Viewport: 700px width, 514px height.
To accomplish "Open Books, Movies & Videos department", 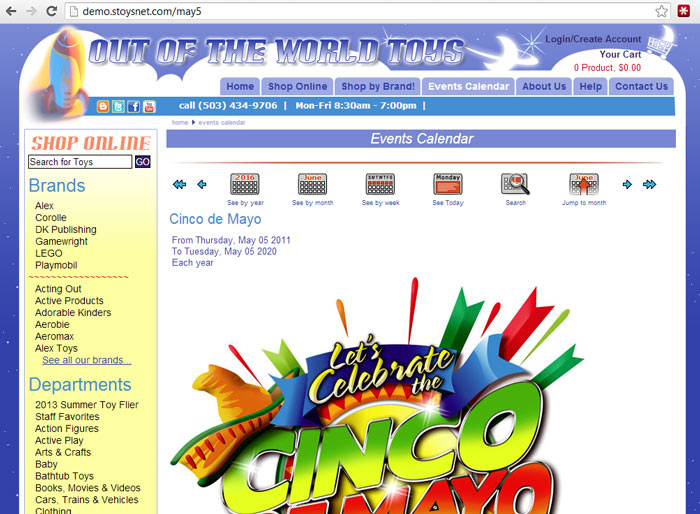I will (x=88, y=488).
